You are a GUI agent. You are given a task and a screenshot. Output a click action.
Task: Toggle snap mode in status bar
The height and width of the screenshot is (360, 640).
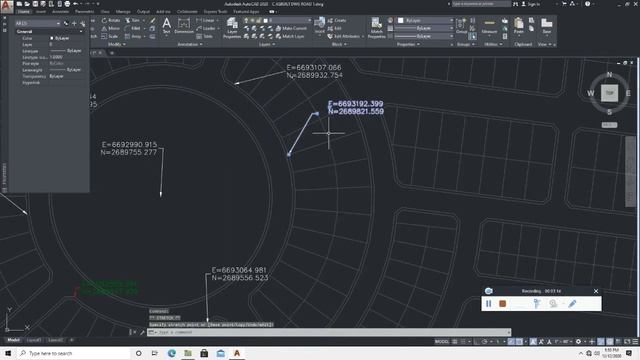coord(463,342)
